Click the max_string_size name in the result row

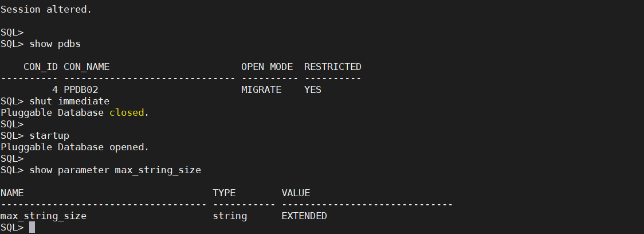click(44, 216)
